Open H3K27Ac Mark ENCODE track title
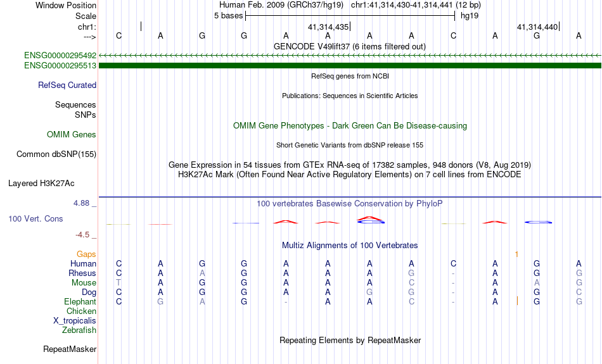Screen dimensions: 602x364 350,175
